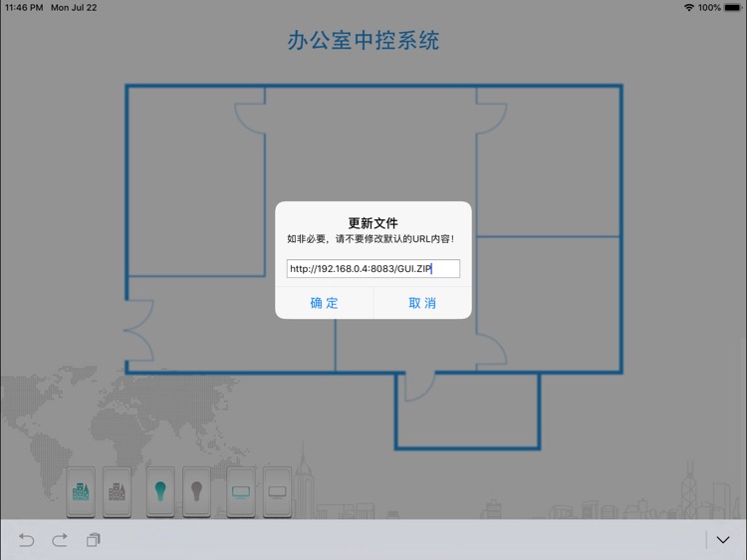Tap the 11:46 PM clock
The image size is (747, 560).
pos(24,8)
